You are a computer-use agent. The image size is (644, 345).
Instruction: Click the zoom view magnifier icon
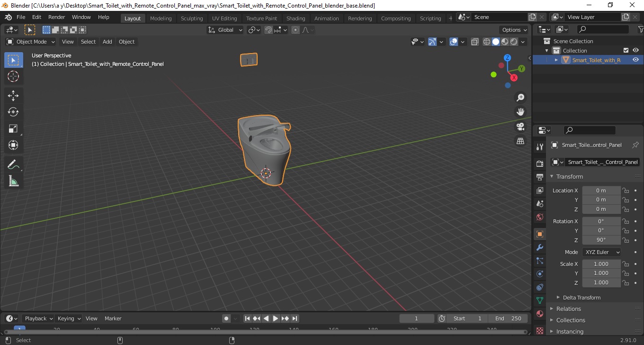pyautogui.click(x=520, y=98)
